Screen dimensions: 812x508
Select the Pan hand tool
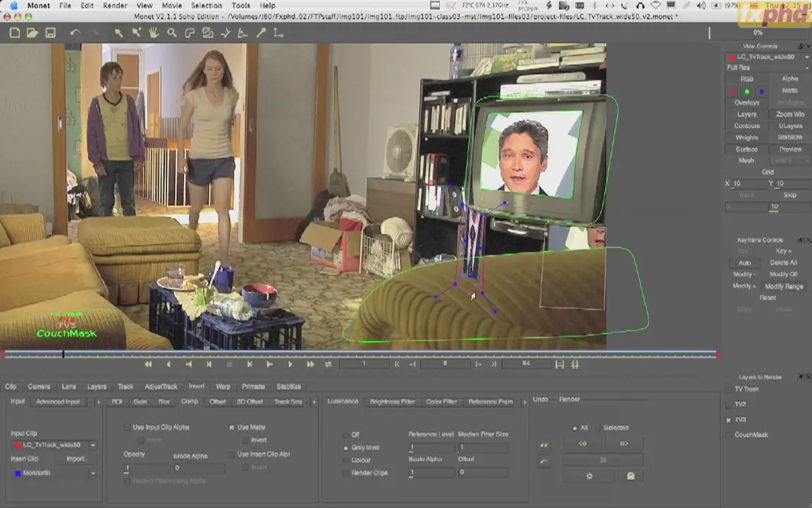(154, 32)
